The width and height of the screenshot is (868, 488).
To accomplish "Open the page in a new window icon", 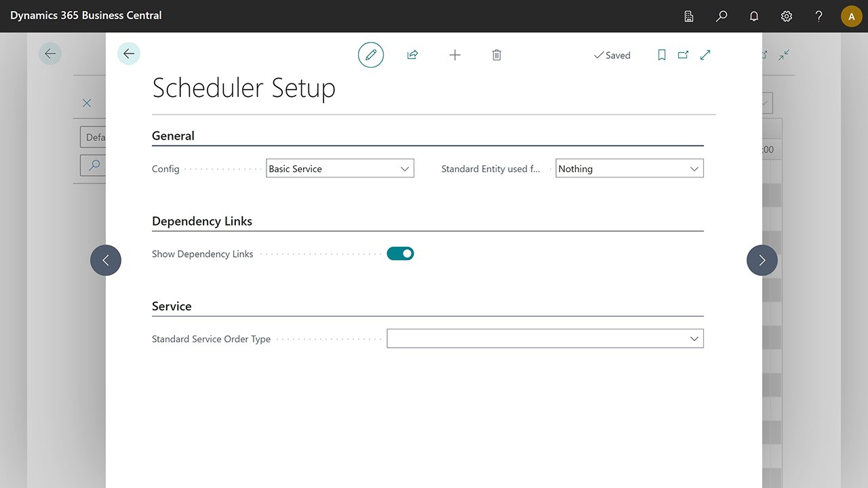I will click(683, 54).
